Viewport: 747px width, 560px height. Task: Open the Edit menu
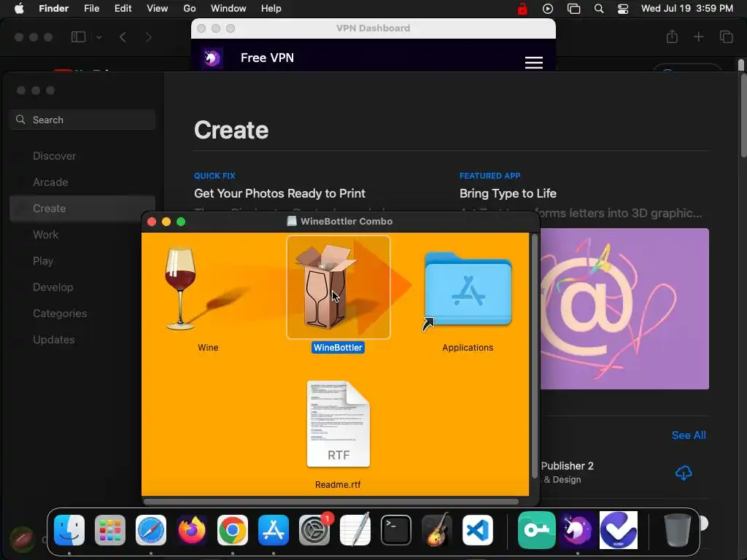[123, 9]
